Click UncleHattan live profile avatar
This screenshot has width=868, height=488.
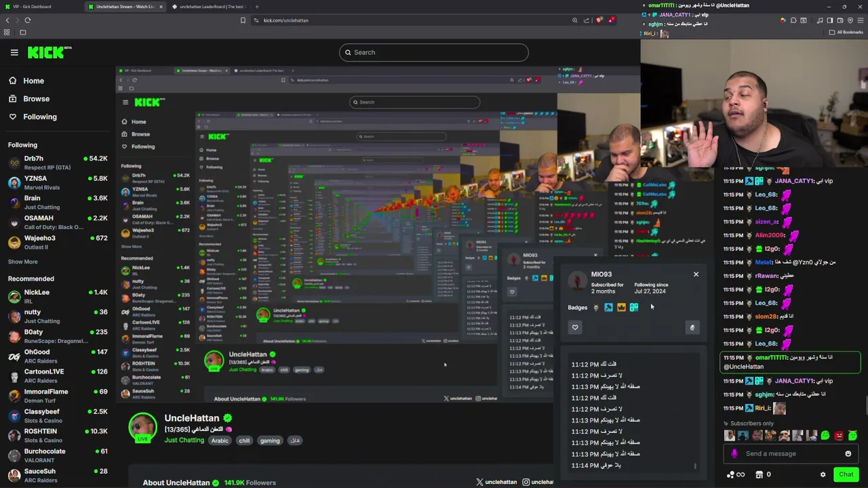(142, 428)
